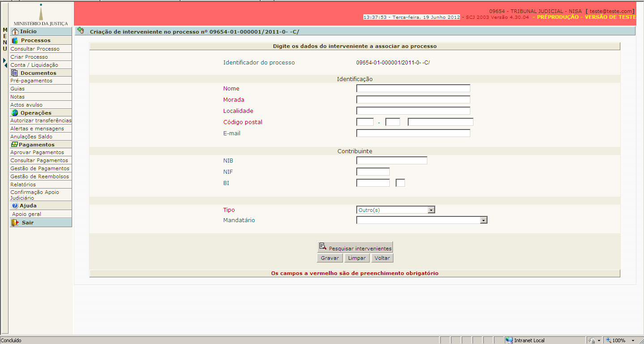Click the Voltar button
Screen dimensions: 644x344
[x=382, y=258]
